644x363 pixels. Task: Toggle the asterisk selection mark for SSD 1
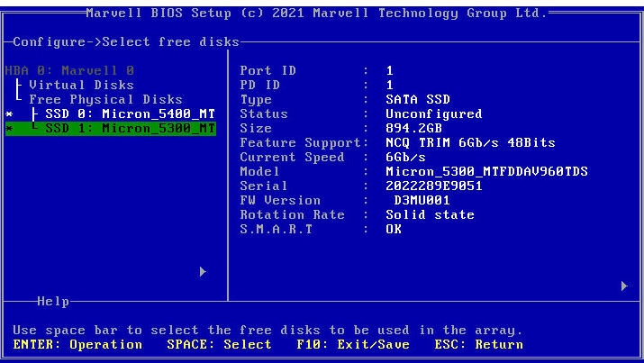coord(9,129)
